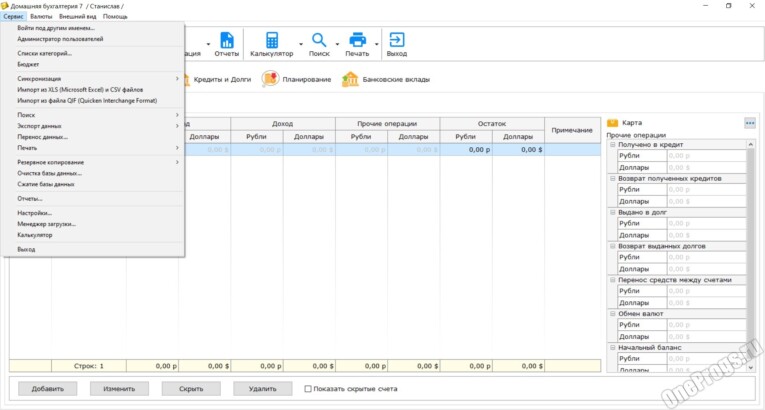Choose Бюджет menu item
This screenshot has width=765, height=410.
(x=93, y=64)
